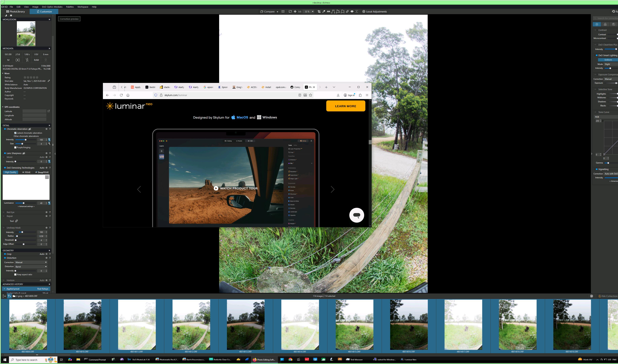Activate the Horizon leveling tool
The image size is (618, 364).
click(328, 11)
